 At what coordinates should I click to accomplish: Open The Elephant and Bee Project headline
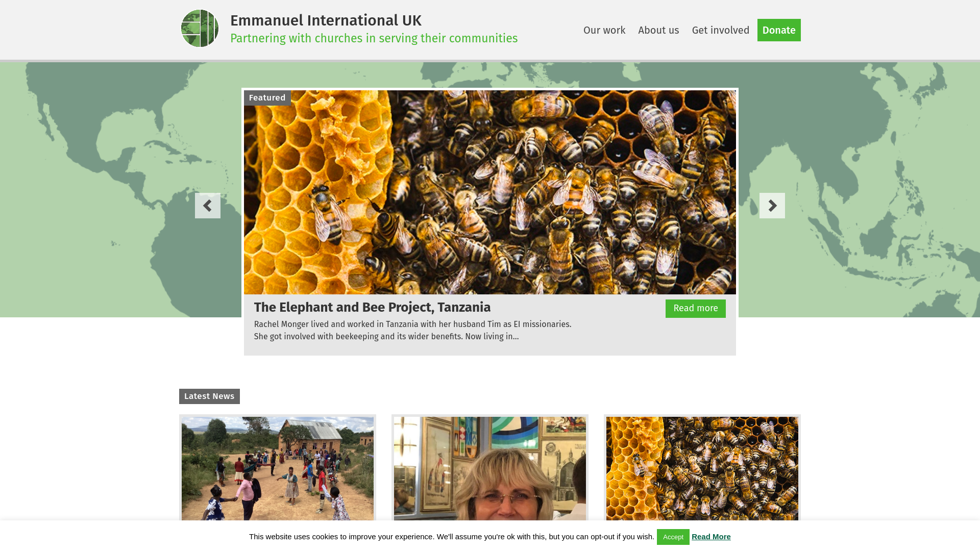[372, 308]
